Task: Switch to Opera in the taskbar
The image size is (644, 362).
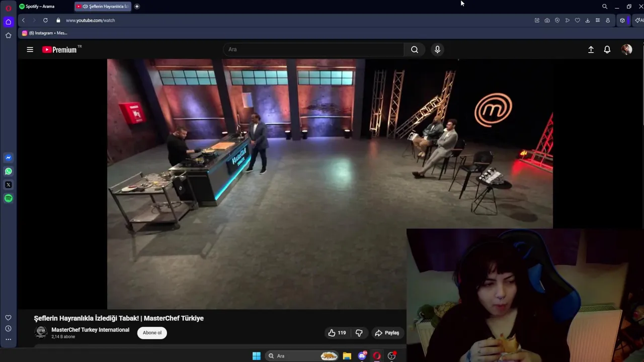Action: [377, 356]
